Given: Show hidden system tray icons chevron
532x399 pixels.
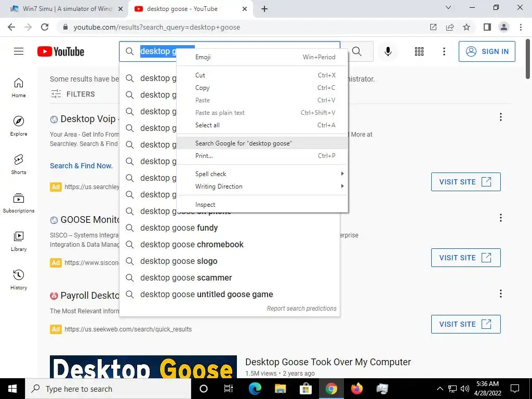Looking at the screenshot, I should click(440, 389).
